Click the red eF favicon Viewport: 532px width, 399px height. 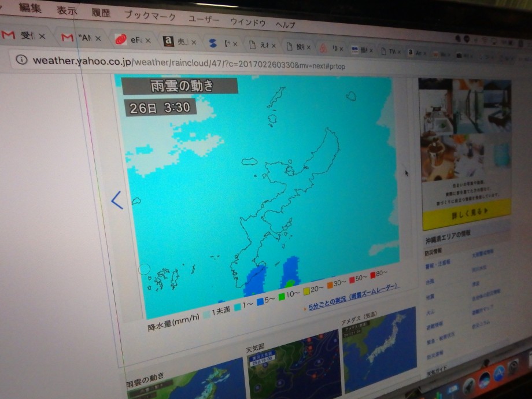tap(120, 39)
